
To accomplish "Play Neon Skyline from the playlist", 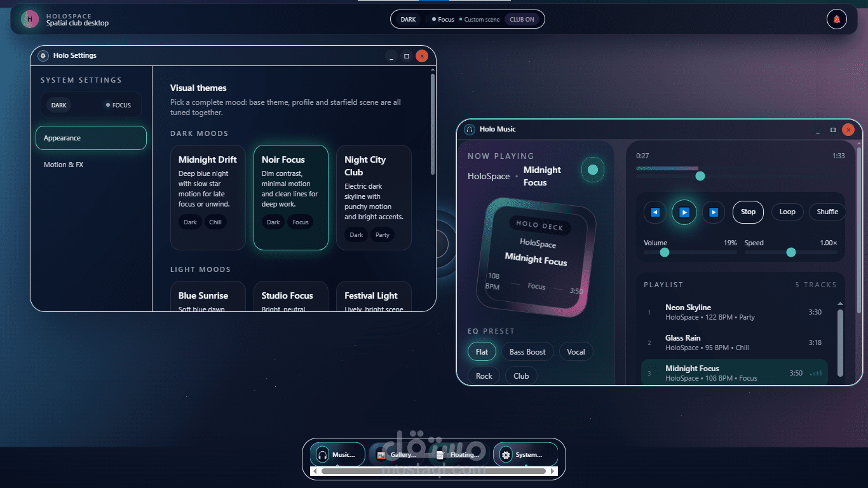I will pos(735,312).
